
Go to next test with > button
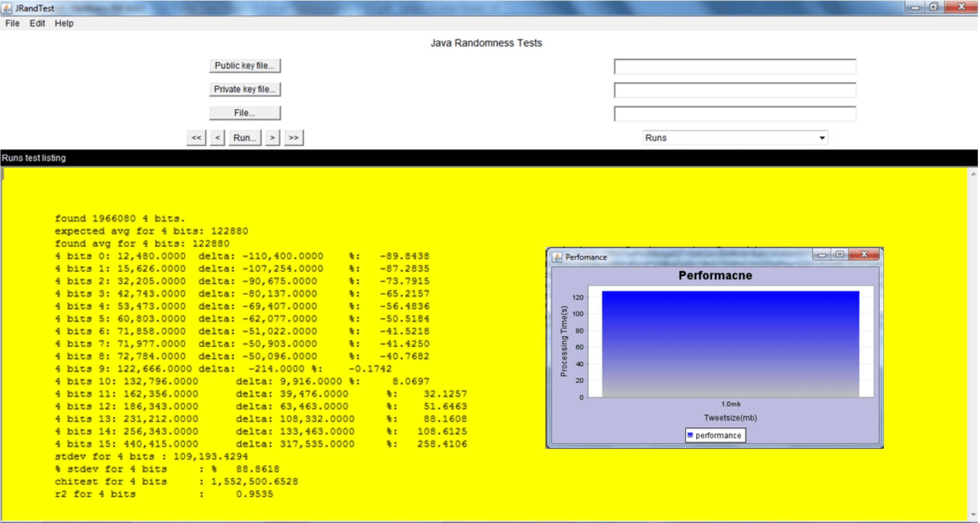272,138
